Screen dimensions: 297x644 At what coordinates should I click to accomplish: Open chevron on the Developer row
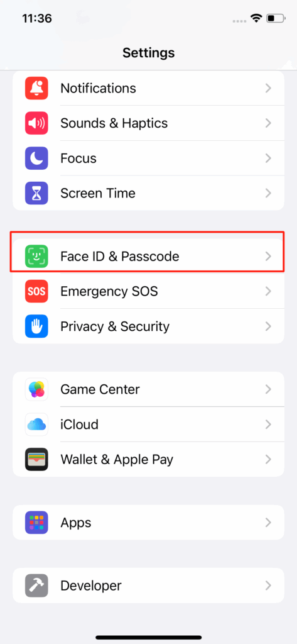tap(268, 586)
